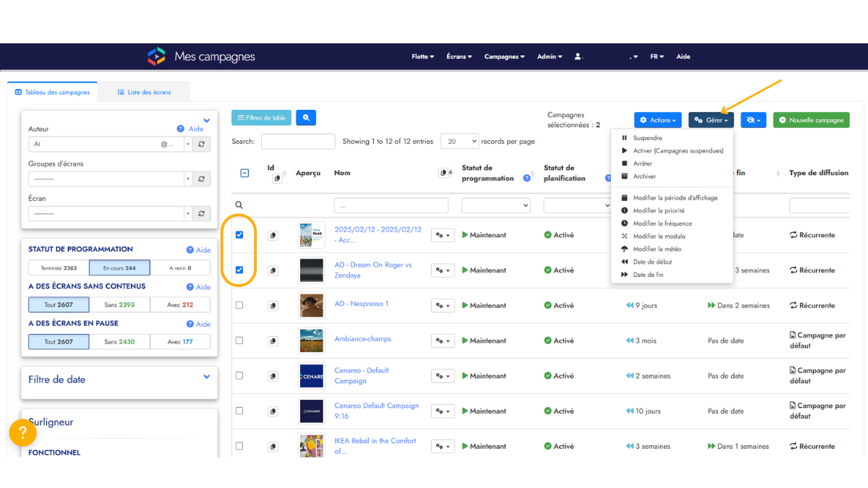Image resolution: width=868 pixels, height=488 pixels.
Task: Open gear actions for Ambiance-champs row
Action: 443,341
